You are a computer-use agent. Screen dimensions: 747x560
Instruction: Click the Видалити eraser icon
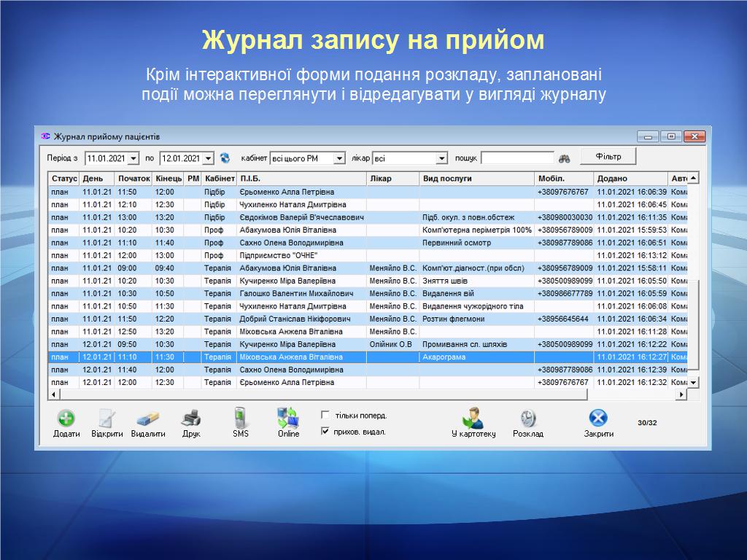pos(148,419)
